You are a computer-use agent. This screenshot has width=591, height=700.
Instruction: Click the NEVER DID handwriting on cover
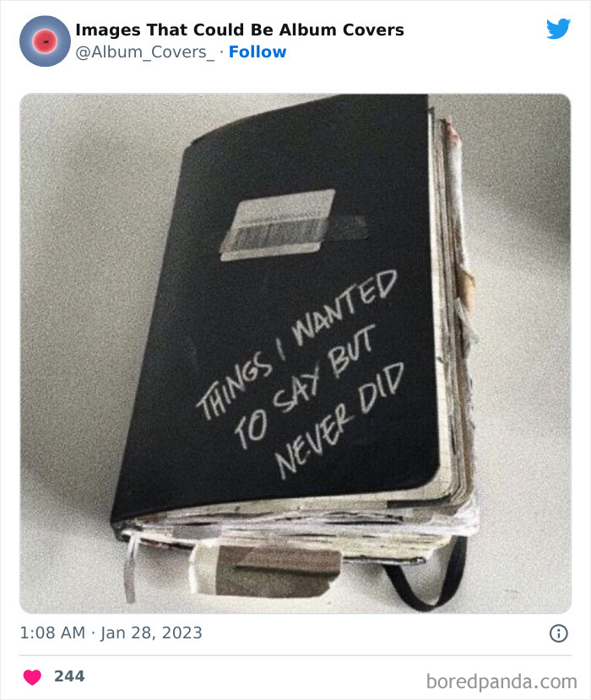click(340, 421)
